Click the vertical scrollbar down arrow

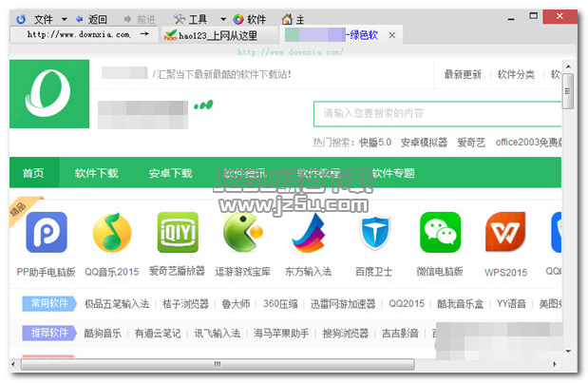click(568, 352)
